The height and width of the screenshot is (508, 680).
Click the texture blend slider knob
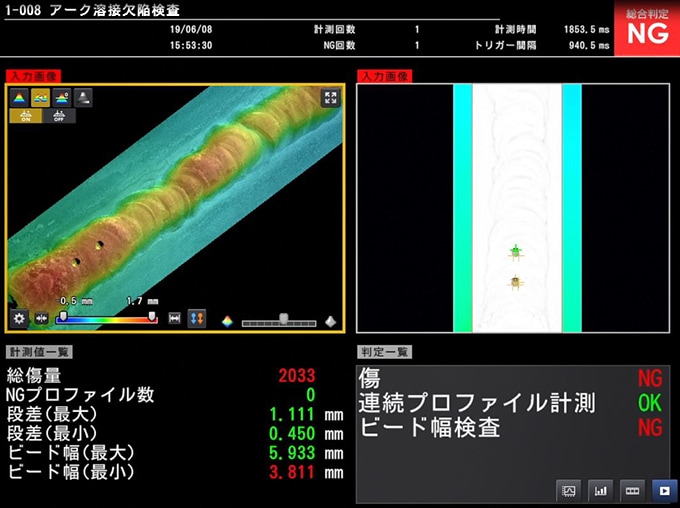coord(283,318)
